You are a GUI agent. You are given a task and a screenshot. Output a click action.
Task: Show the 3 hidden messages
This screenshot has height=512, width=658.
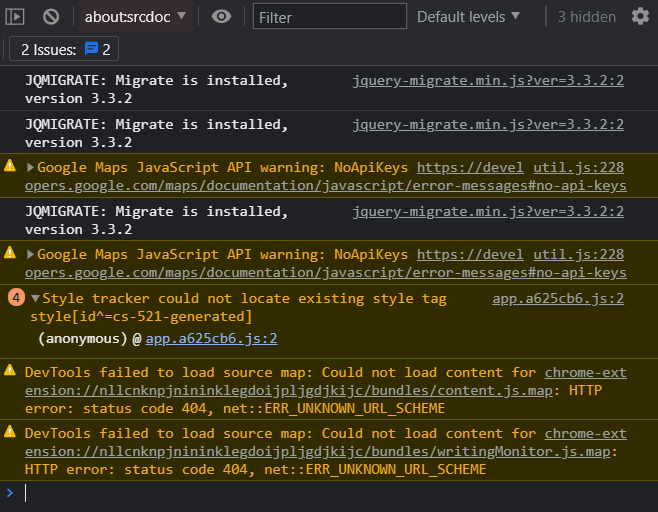click(586, 16)
